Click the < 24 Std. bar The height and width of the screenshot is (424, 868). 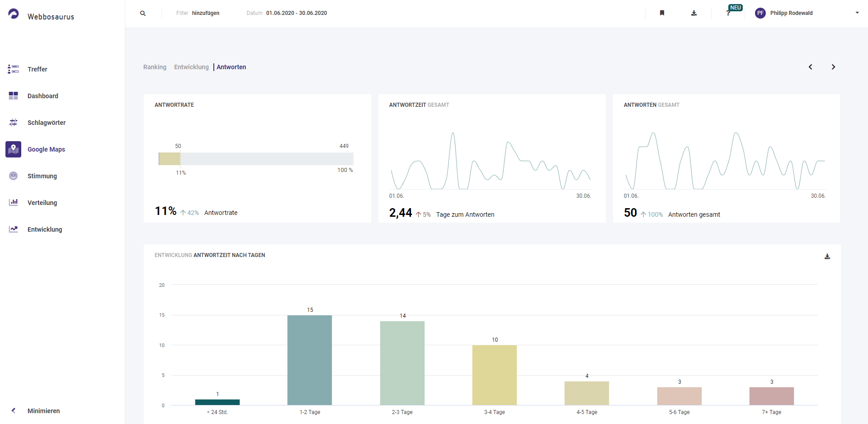(217, 402)
